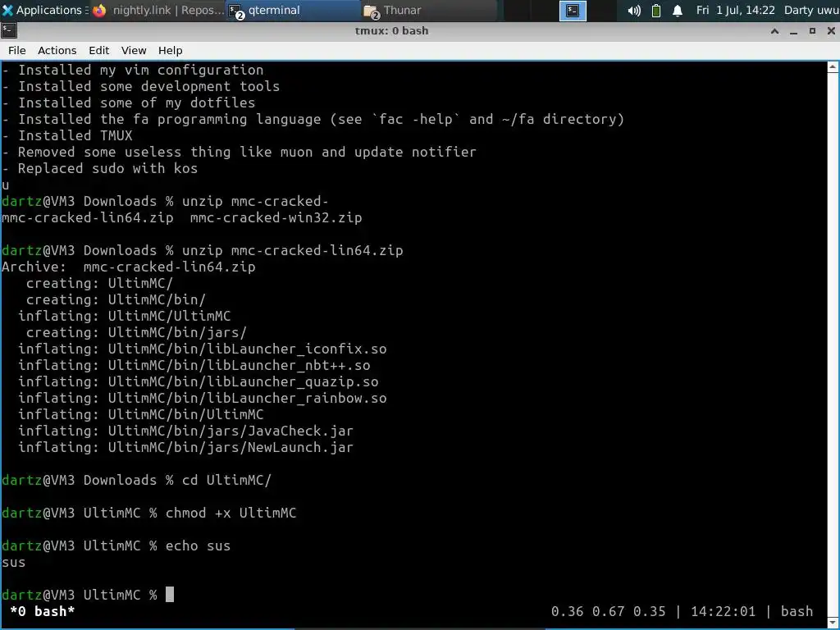Screen dimensions: 840x630
Task: Close the tmux terminal window
Action: coord(831,31)
